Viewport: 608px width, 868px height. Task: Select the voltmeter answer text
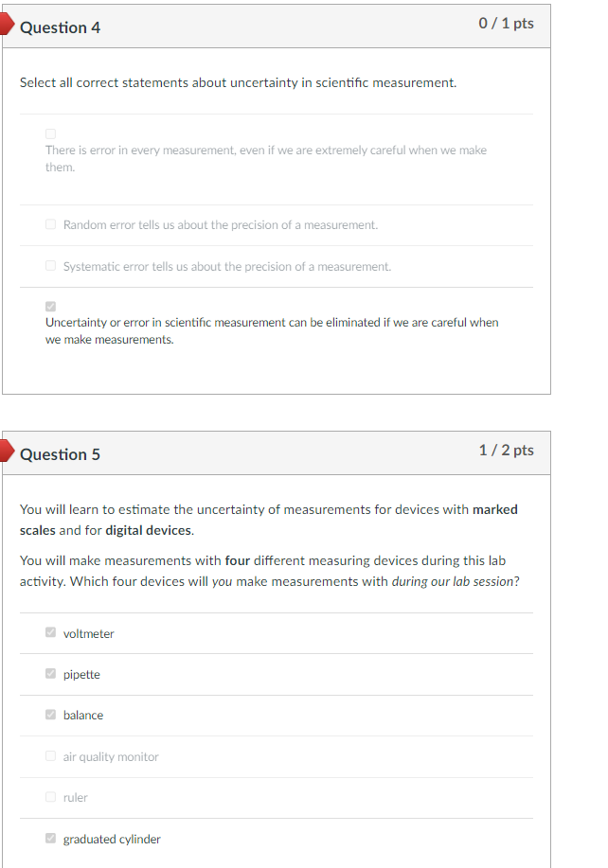(x=88, y=632)
